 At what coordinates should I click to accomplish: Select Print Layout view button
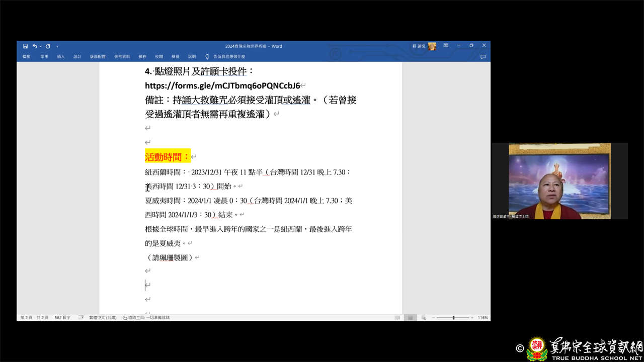[410, 318]
